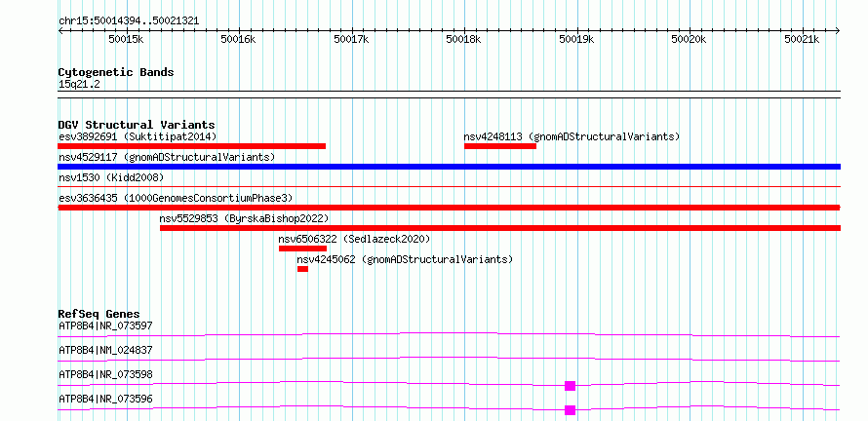Click nsv6506322 (Sedlazeck2020) label
This screenshot has height=421, width=868.
[x=354, y=239]
